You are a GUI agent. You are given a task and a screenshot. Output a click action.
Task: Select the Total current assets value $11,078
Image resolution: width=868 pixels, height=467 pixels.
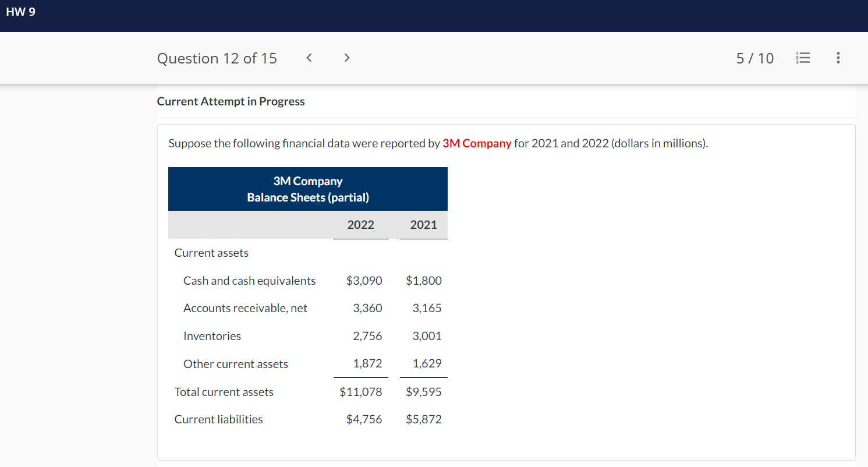pos(361,392)
